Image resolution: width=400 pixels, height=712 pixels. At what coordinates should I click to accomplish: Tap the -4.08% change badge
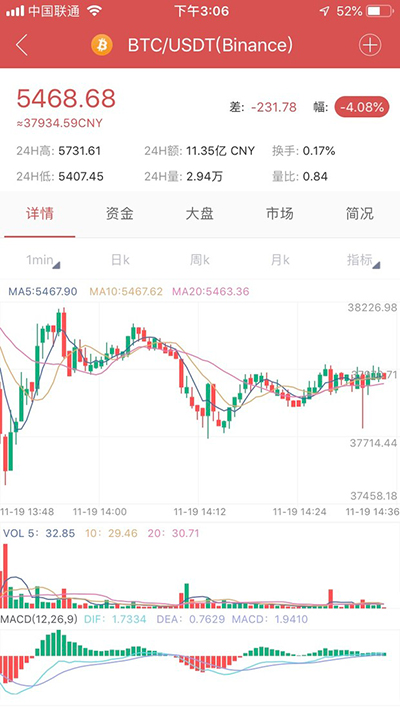coord(362,108)
